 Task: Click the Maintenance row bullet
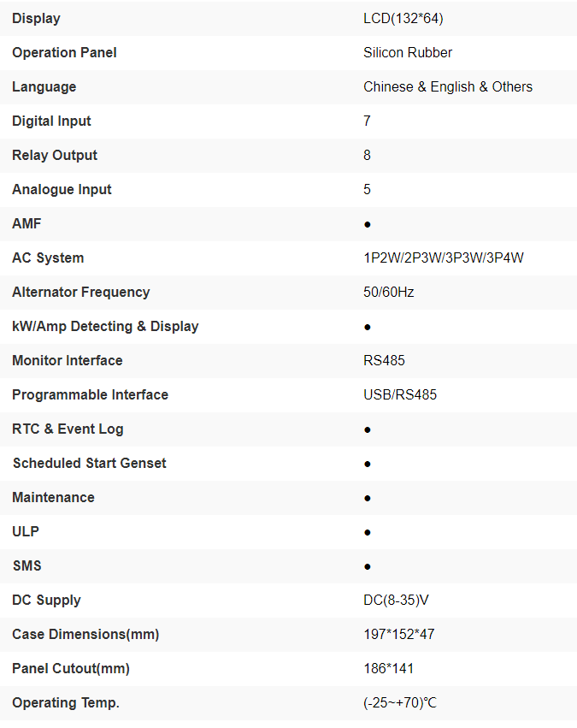coord(368,498)
